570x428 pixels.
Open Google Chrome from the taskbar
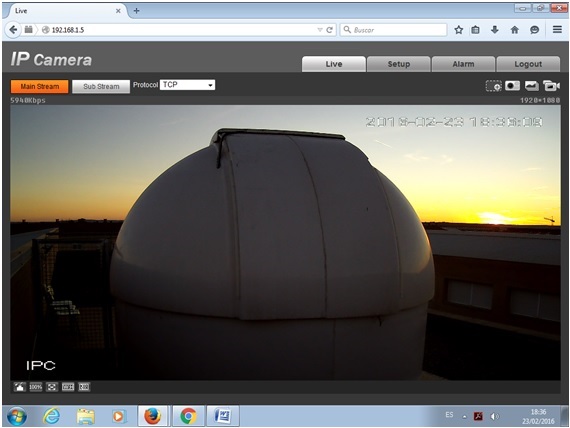tap(188, 416)
